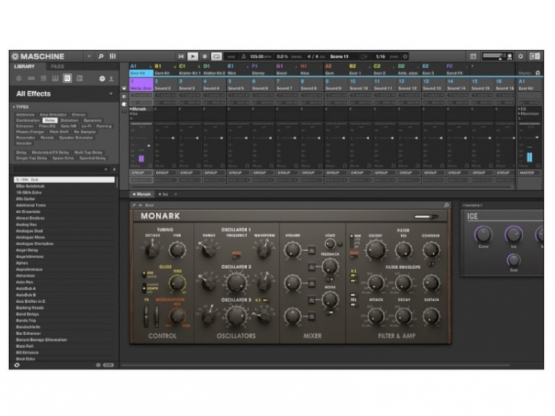The width and height of the screenshot is (555, 416).
Task: Select the Sound 2 channel header
Action: click(166, 85)
